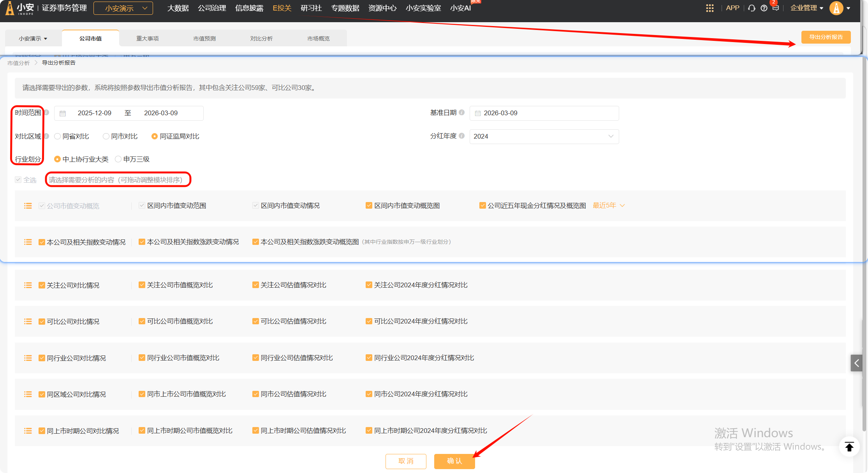The width and height of the screenshot is (868, 473).
Task: Expand the 分红年度 2024 dropdown
Action: pos(544,136)
